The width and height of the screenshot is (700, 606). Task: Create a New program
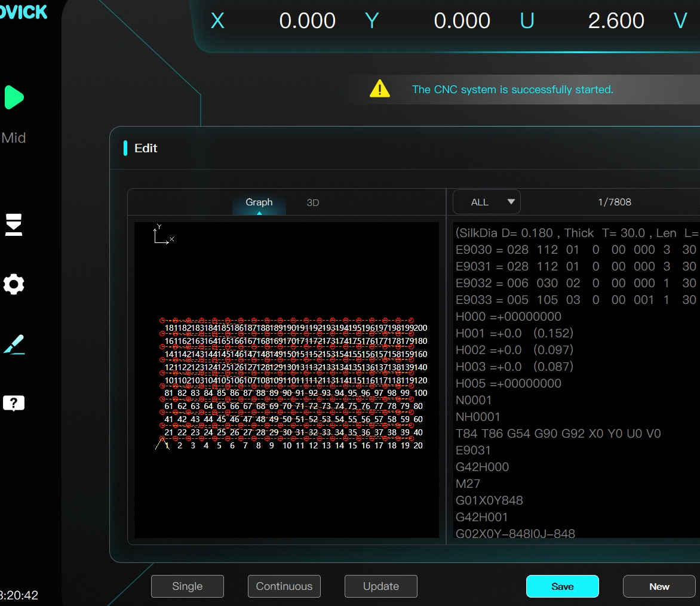pos(659,586)
